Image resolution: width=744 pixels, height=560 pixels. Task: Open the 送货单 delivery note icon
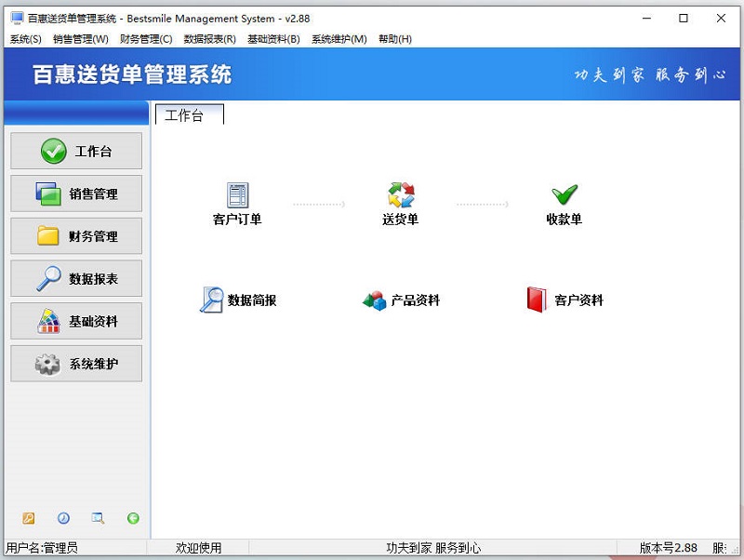pyautogui.click(x=401, y=196)
